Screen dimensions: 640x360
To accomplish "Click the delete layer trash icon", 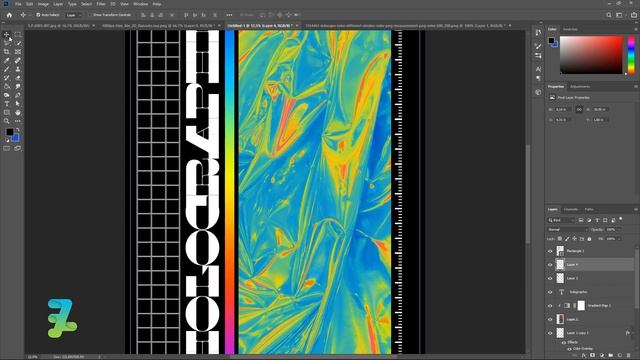I will tap(629, 356).
